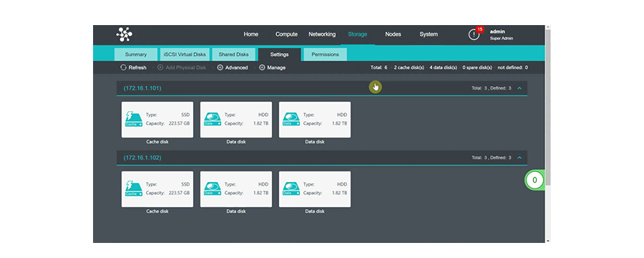Click the (172.16.1.101) node header title

click(142, 88)
